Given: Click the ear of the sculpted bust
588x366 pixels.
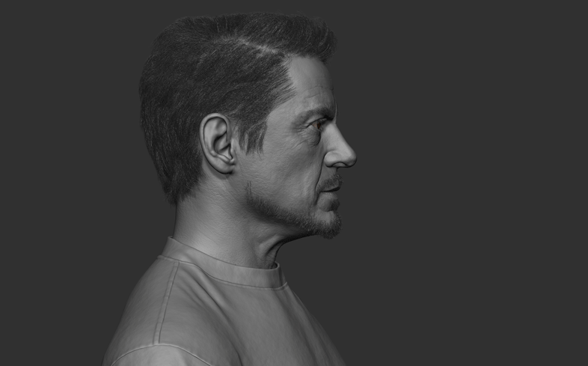Looking at the screenshot, I should tap(218, 144).
